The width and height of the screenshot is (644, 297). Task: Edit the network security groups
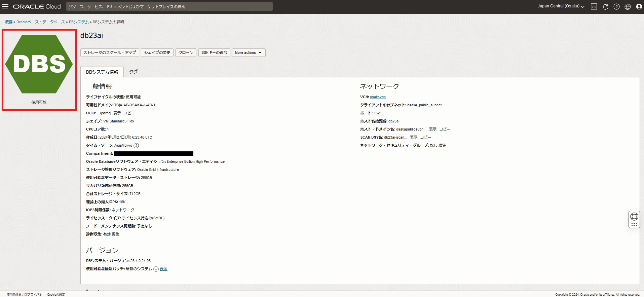(442, 146)
